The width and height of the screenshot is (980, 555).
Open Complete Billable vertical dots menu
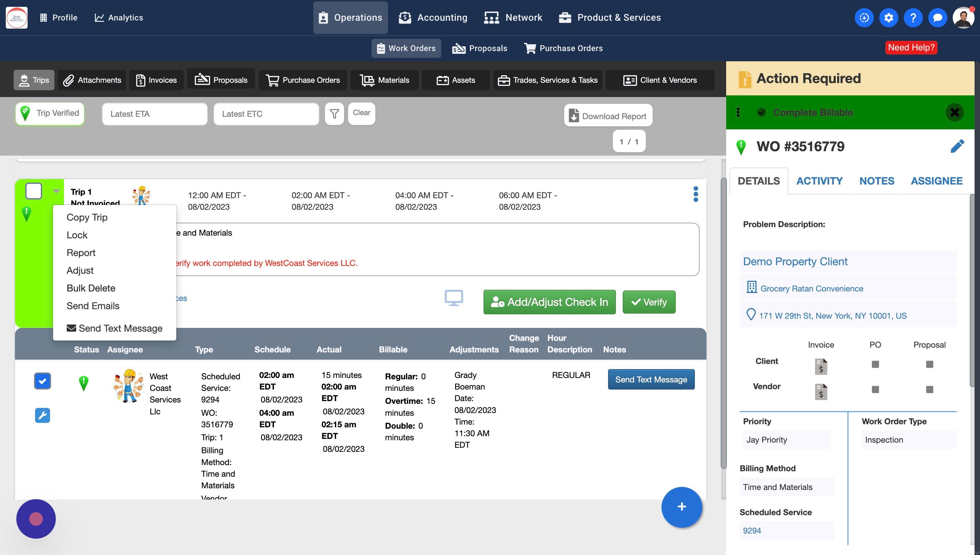(738, 112)
